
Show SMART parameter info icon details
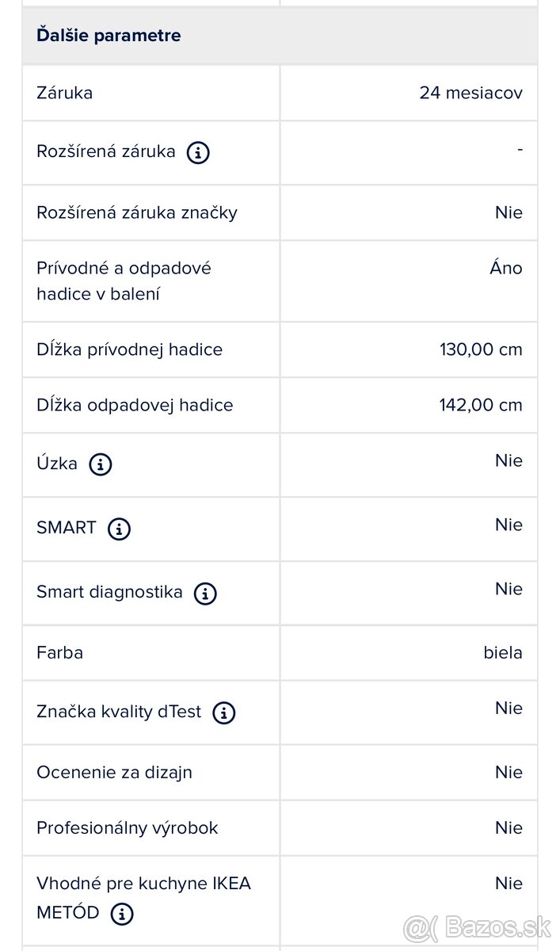click(119, 529)
